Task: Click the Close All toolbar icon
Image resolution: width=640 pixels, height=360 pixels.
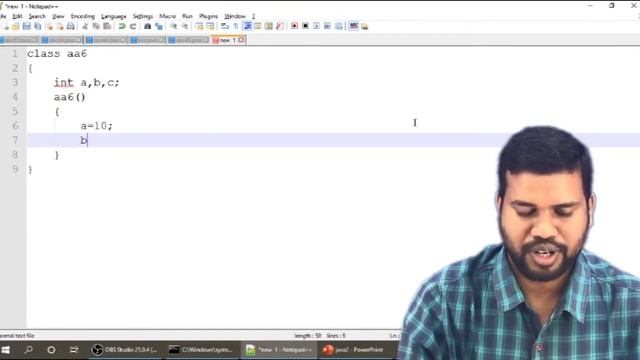Action: click(x=60, y=27)
